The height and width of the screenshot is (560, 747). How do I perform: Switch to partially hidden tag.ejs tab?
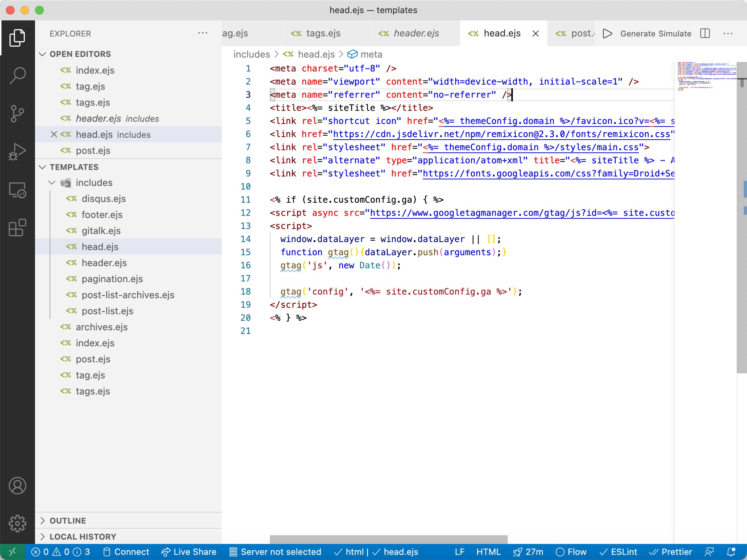click(x=252, y=34)
